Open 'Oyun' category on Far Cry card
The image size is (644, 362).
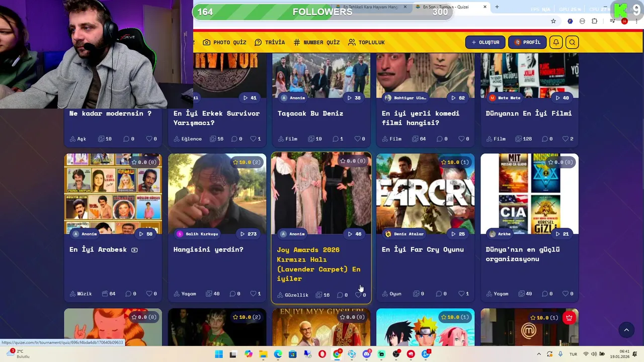click(x=391, y=294)
